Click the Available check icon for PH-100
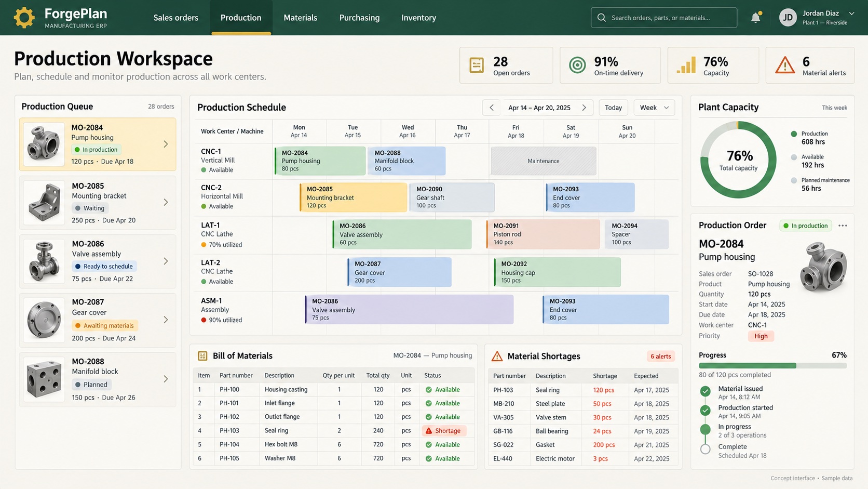 point(429,390)
